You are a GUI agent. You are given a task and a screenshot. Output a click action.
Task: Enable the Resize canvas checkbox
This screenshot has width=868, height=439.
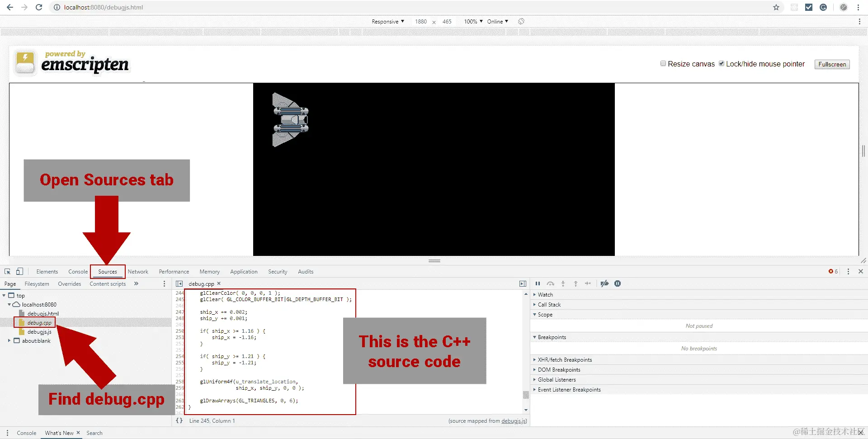click(663, 64)
